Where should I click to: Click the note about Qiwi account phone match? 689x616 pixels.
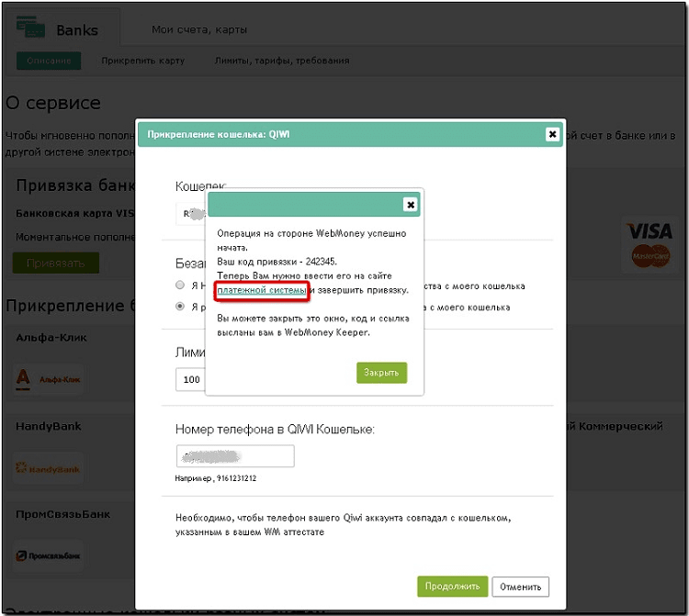click(x=343, y=525)
